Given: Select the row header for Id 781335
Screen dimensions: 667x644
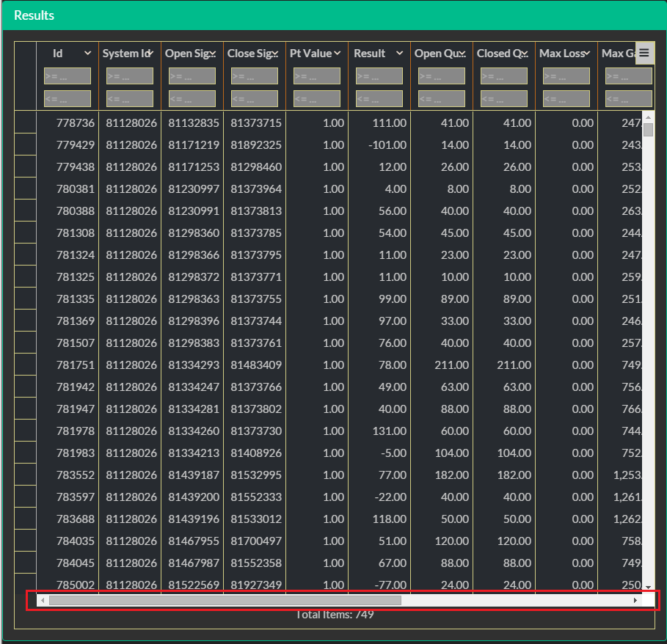Looking at the screenshot, I should 25,299.
